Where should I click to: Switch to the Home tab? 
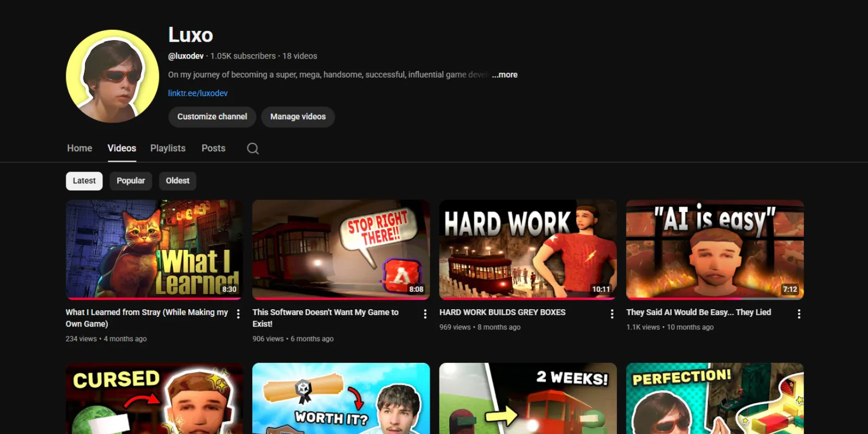click(80, 148)
